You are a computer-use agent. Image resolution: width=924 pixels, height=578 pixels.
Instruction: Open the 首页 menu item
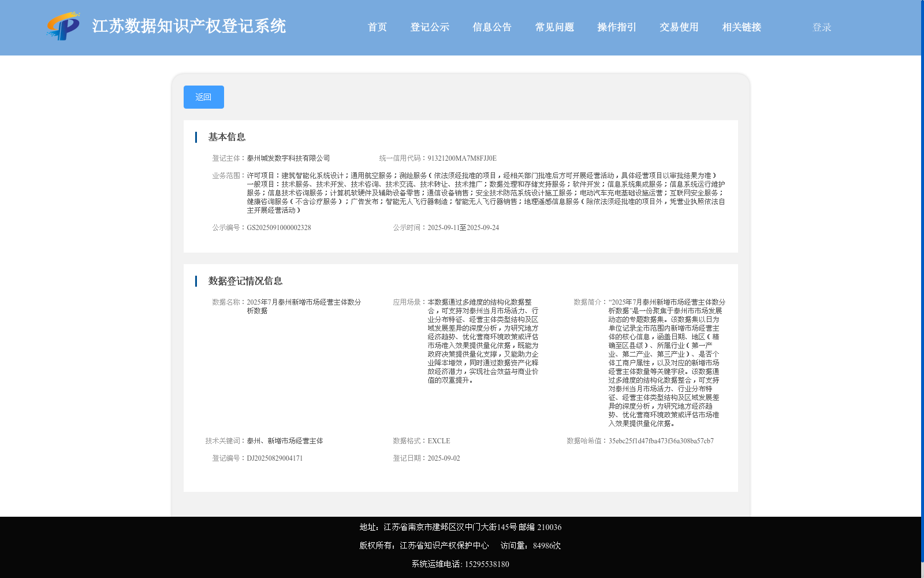(x=378, y=27)
